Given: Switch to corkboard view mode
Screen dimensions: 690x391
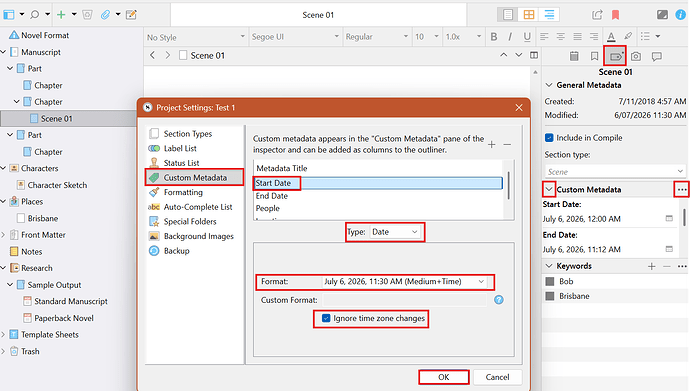Looking at the screenshot, I should [x=529, y=15].
